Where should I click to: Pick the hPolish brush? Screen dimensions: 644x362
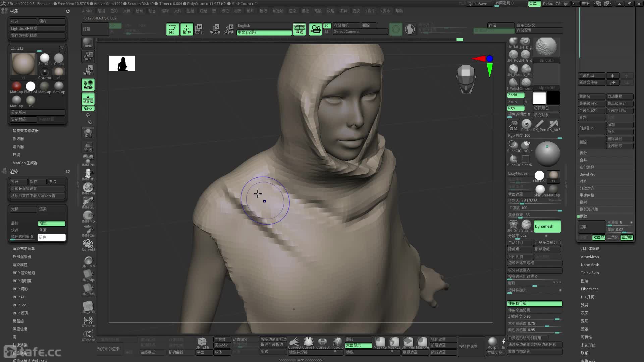click(513, 84)
